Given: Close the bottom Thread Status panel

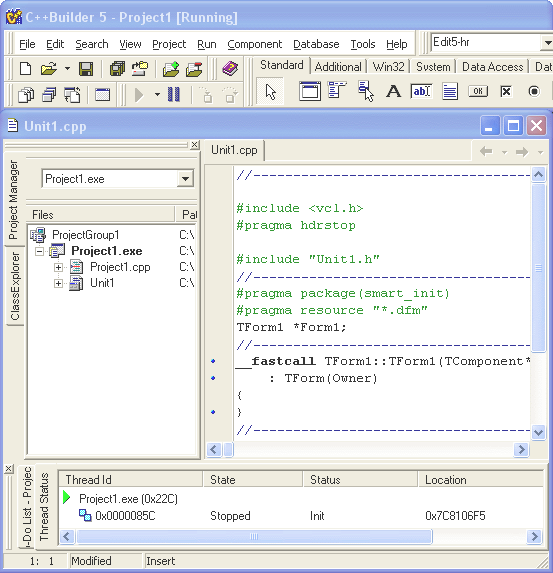Looking at the screenshot, I should [9, 469].
